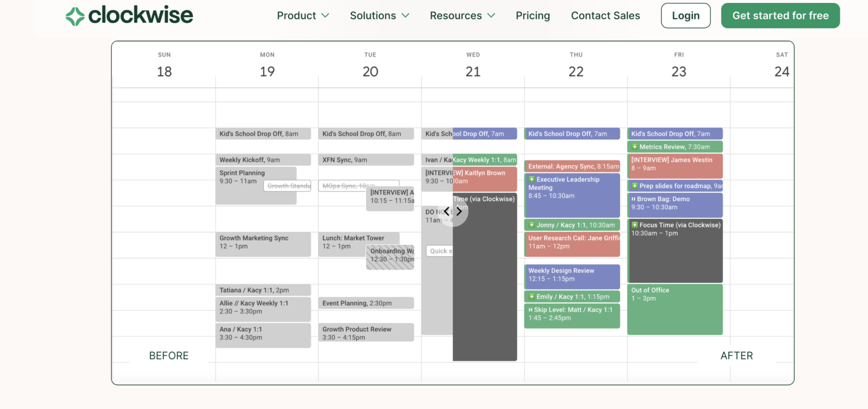Viewport: 868px width, 409px height.
Task: Open the Pricing page from the navbar
Action: coord(532,15)
